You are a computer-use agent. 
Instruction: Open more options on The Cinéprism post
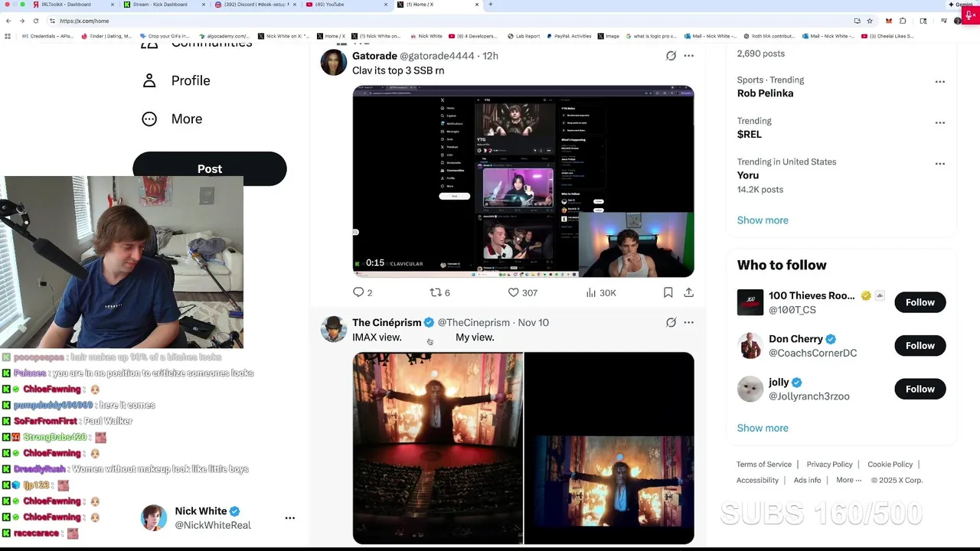688,322
